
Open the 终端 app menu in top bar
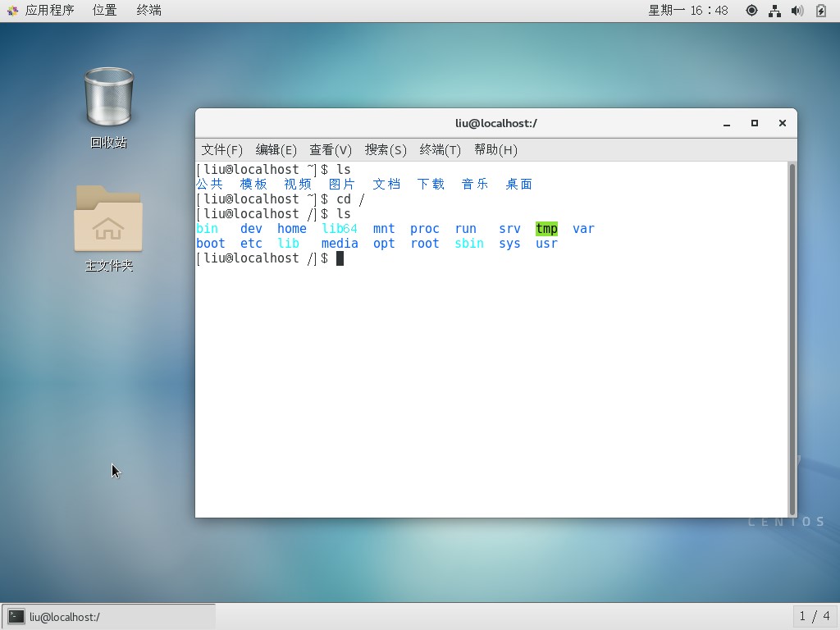coord(148,11)
